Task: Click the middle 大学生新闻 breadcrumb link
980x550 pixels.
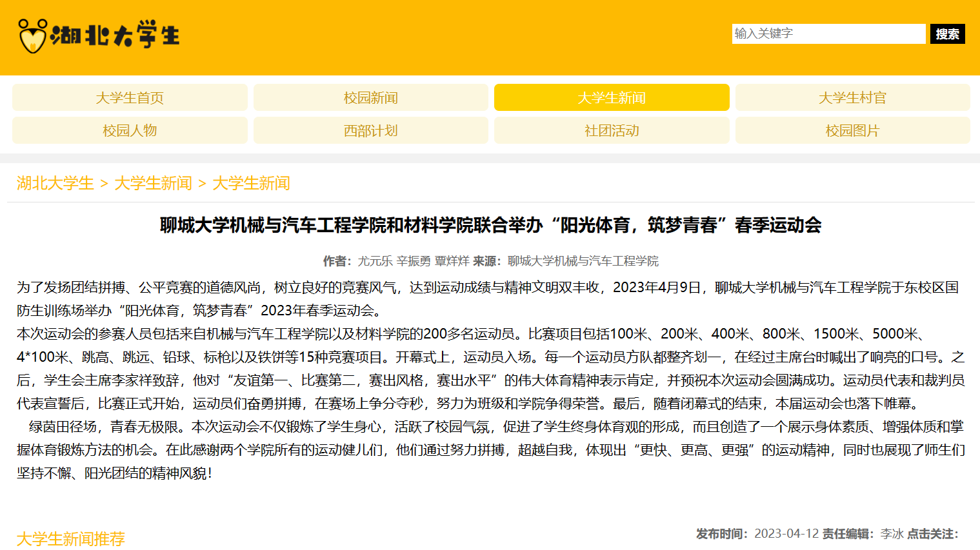Action: coord(153,184)
